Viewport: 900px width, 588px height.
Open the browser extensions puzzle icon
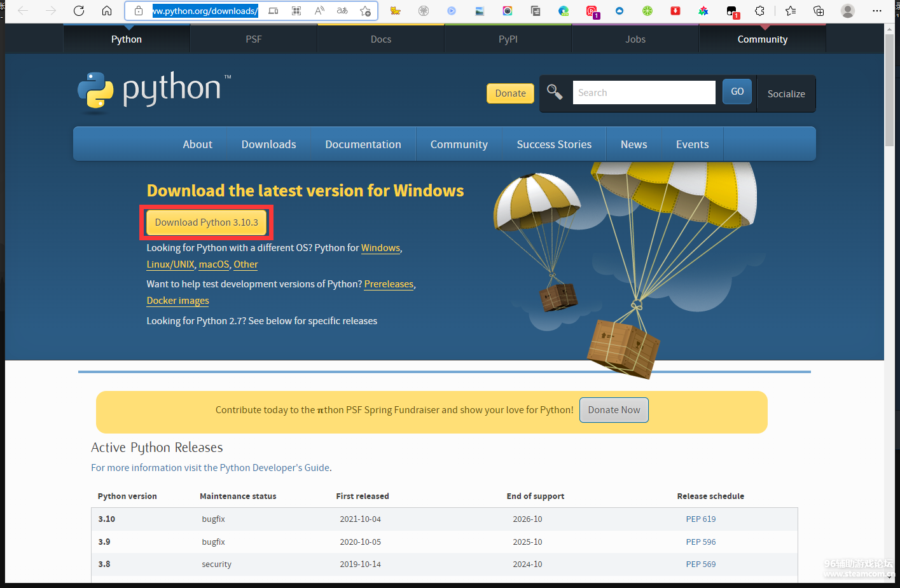[759, 11]
